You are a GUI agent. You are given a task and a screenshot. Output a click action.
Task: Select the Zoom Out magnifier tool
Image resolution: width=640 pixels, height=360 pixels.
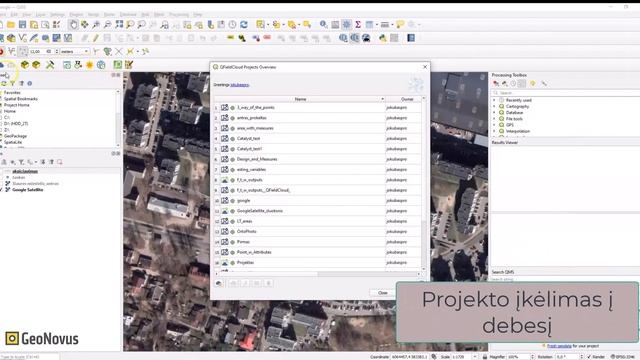107,25
